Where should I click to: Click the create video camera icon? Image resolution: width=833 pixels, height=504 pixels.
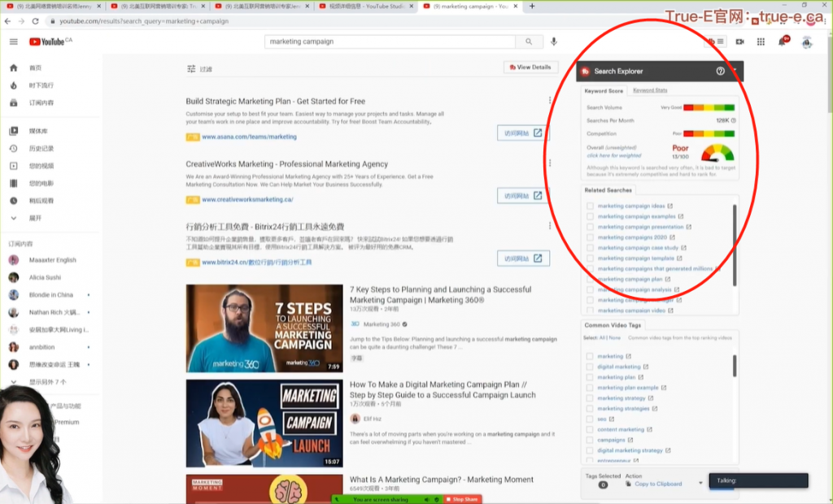pos(739,41)
